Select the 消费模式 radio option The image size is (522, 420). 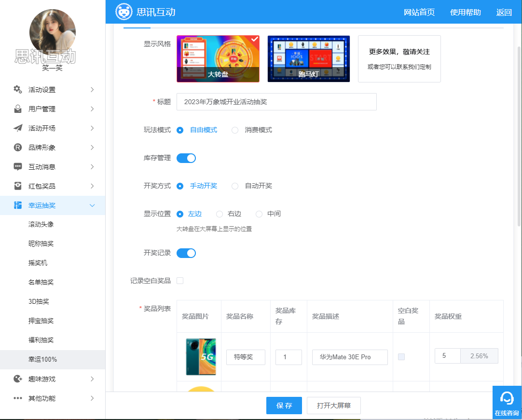click(x=235, y=130)
